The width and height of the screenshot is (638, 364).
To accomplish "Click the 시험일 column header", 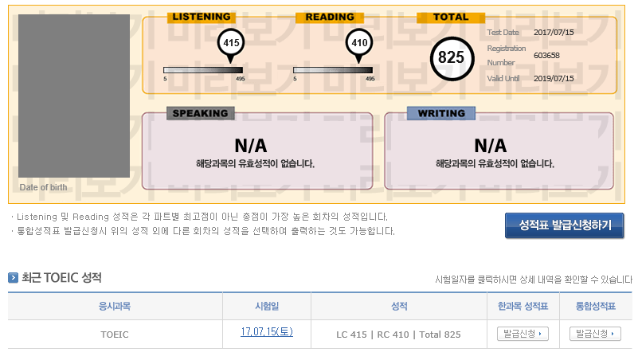I will tap(266, 306).
